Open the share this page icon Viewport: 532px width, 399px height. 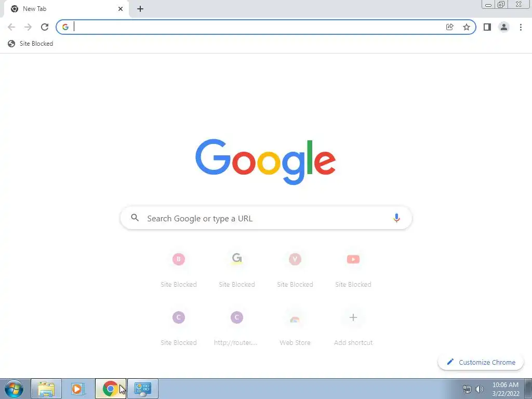pyautogui.click(x=449, y=27)
